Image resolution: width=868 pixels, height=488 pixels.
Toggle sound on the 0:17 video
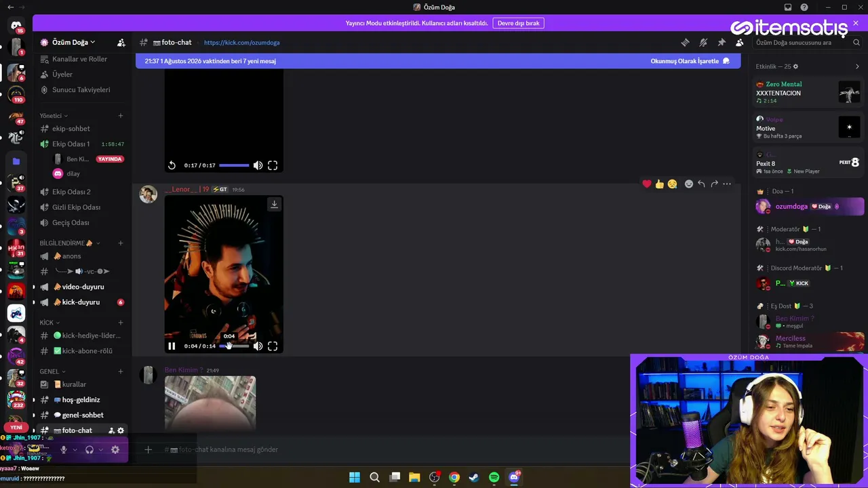click(258, 165)
